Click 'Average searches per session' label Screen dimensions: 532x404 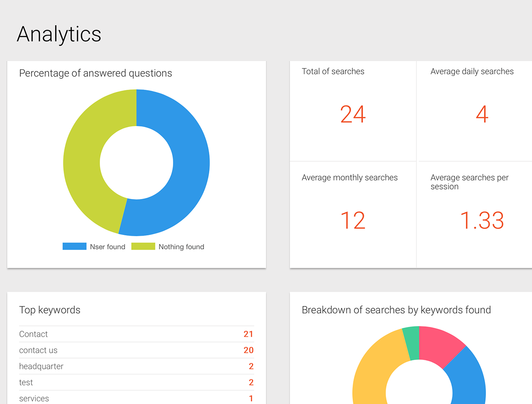[470, 182]
